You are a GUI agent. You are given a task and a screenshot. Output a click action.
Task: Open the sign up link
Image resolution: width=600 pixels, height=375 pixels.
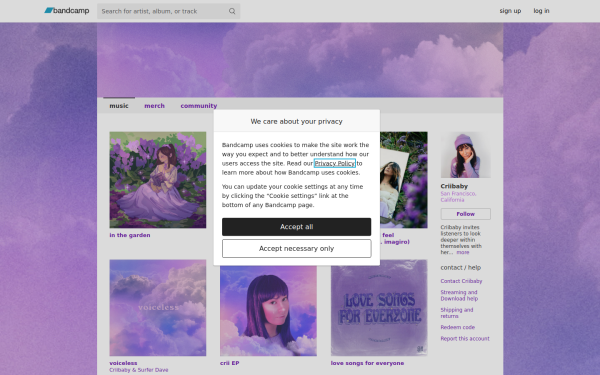tap(510, 11)
